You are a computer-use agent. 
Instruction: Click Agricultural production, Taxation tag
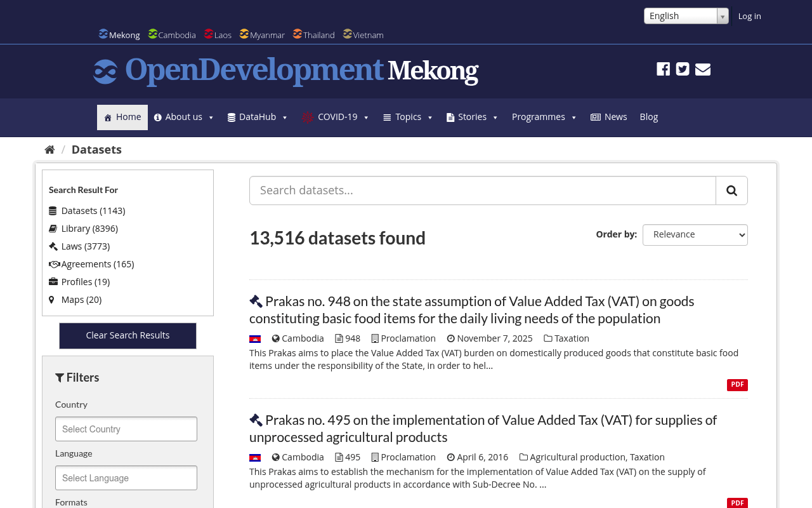coord(597,457)
